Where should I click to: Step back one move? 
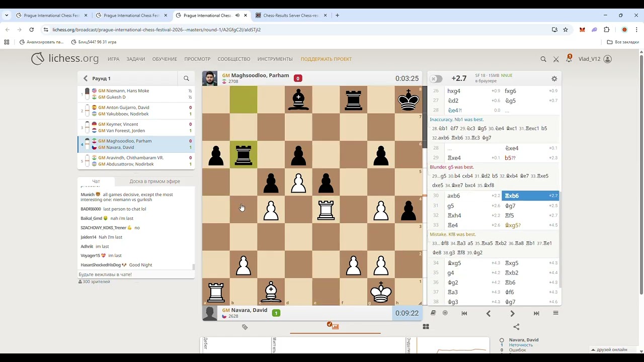tap(488, 313)
